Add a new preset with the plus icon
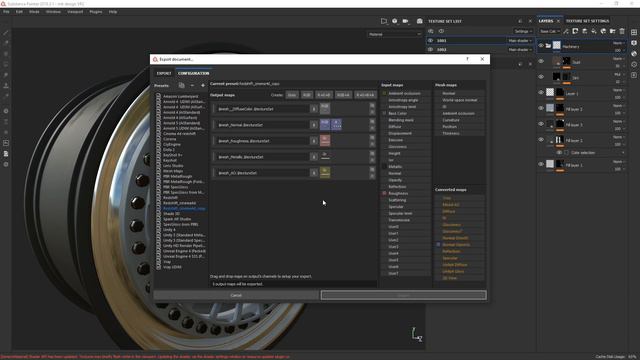 [203, 85]
